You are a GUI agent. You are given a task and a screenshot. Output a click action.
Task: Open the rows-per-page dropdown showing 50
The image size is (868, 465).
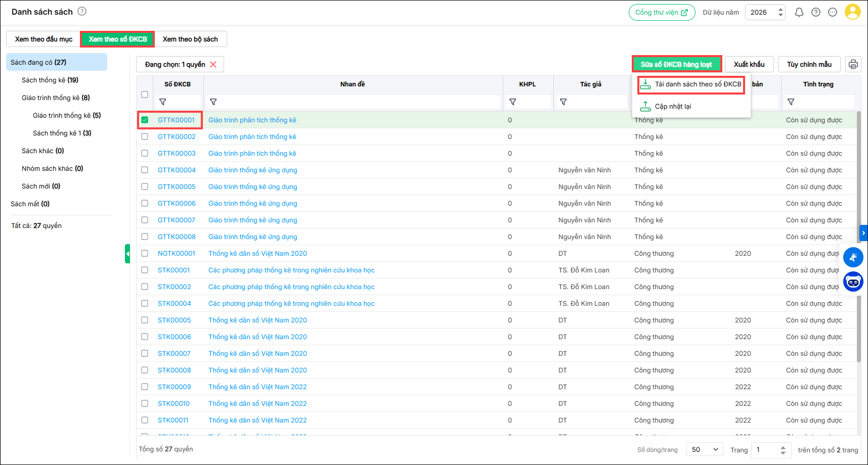705,450
